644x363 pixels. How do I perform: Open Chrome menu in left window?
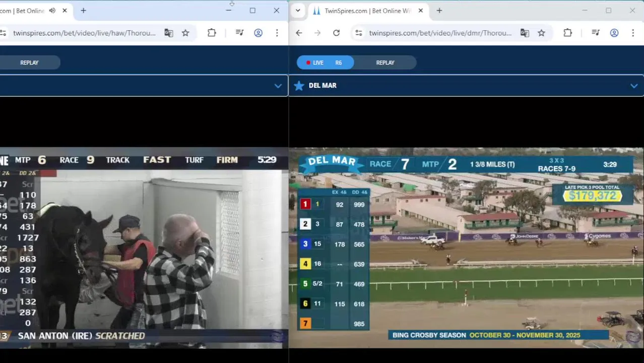pos(277,33)
